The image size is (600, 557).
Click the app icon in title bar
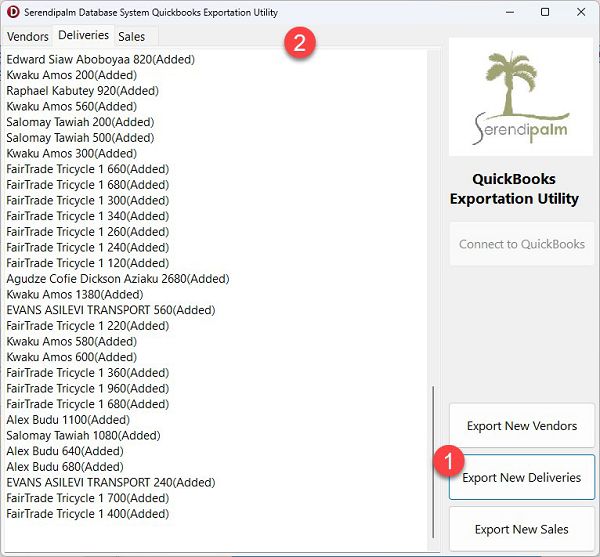[13, 12]
